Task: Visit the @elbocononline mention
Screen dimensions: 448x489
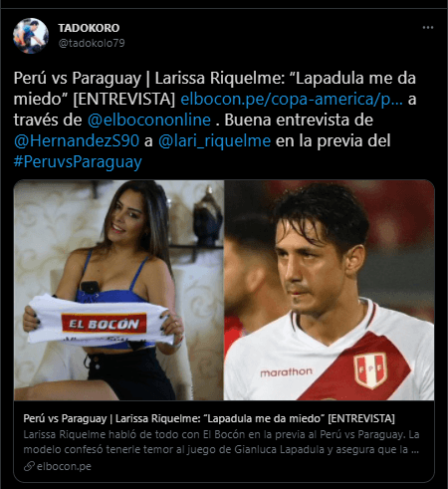Action: coord(149,120)
